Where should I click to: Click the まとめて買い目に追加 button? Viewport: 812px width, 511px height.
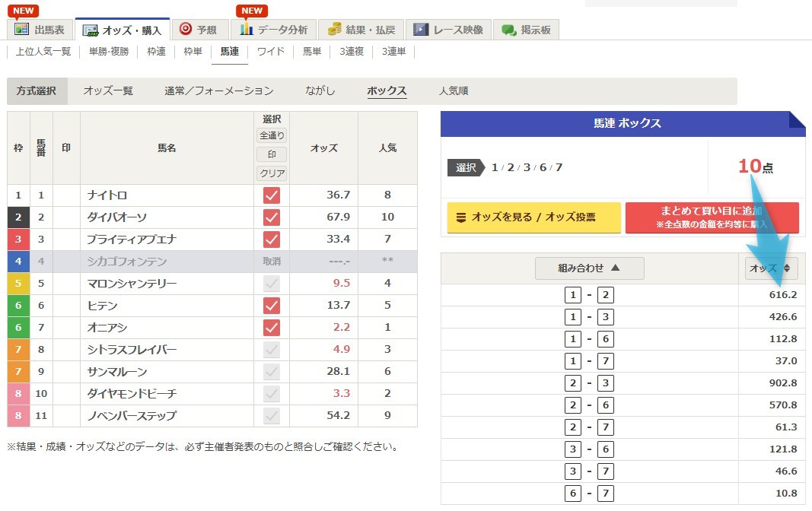[x=712, y=217]
